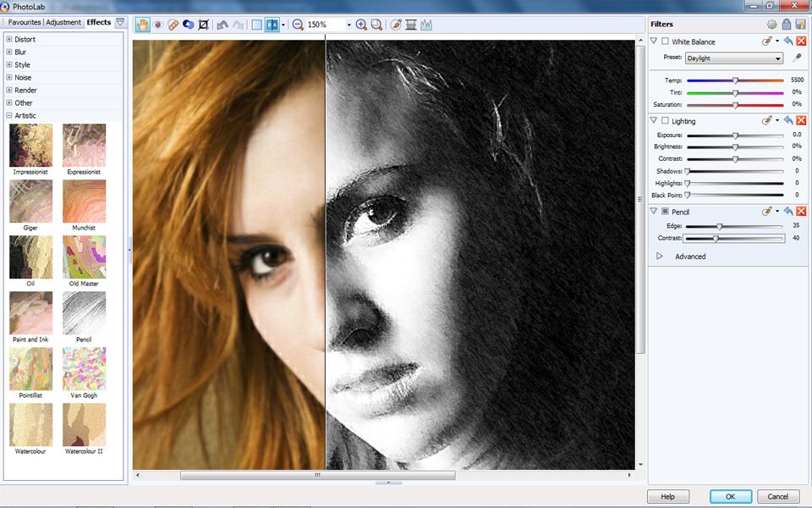This screenshot has width=812, height=508.
Task: Enable the White Balance filter checkbox
Action: pos(665,41)
